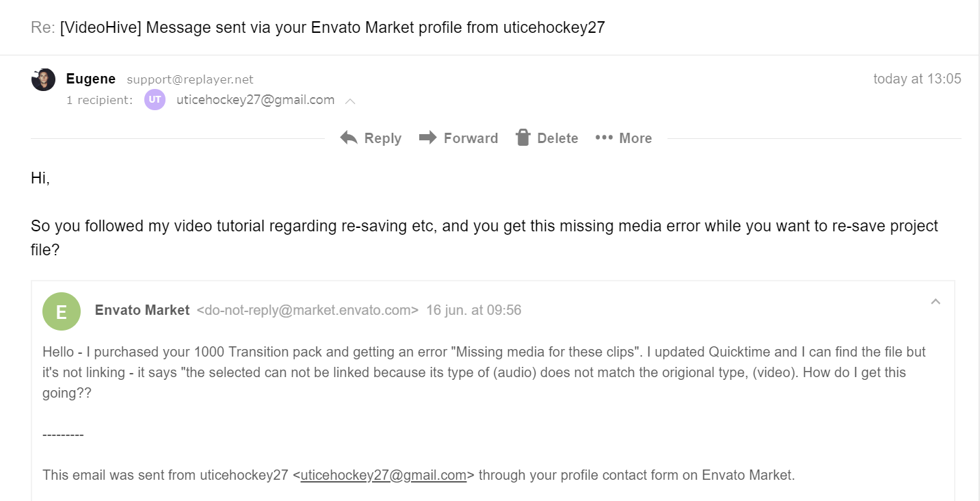Collapse the quoted Envato Market message
The height and width of the screenshot is (501, 980).
click(936, 302)
